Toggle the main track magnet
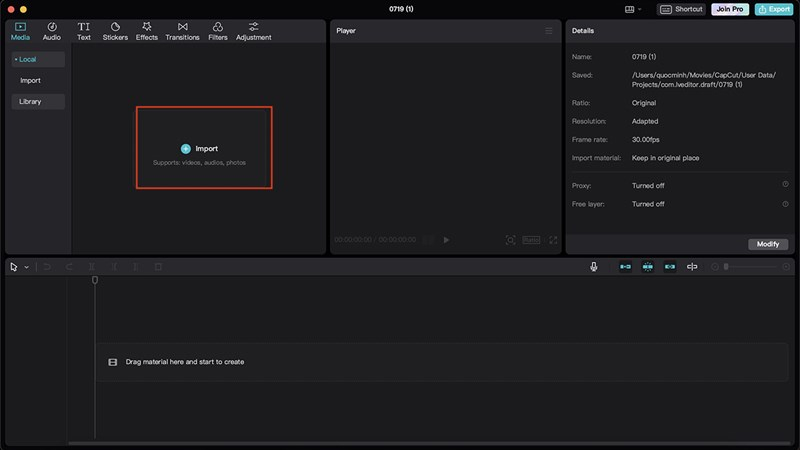800x450 pixels. (626, 267)
